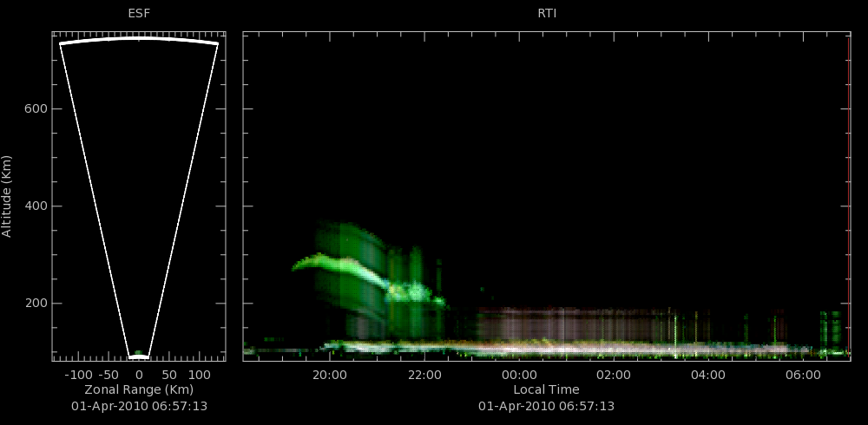Click the 200 altitude tick label

36,304
